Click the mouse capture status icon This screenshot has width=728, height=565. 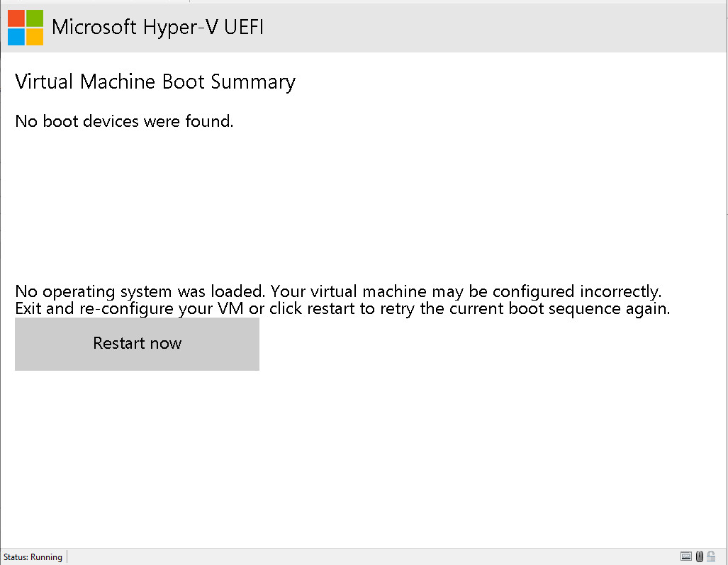699,556
